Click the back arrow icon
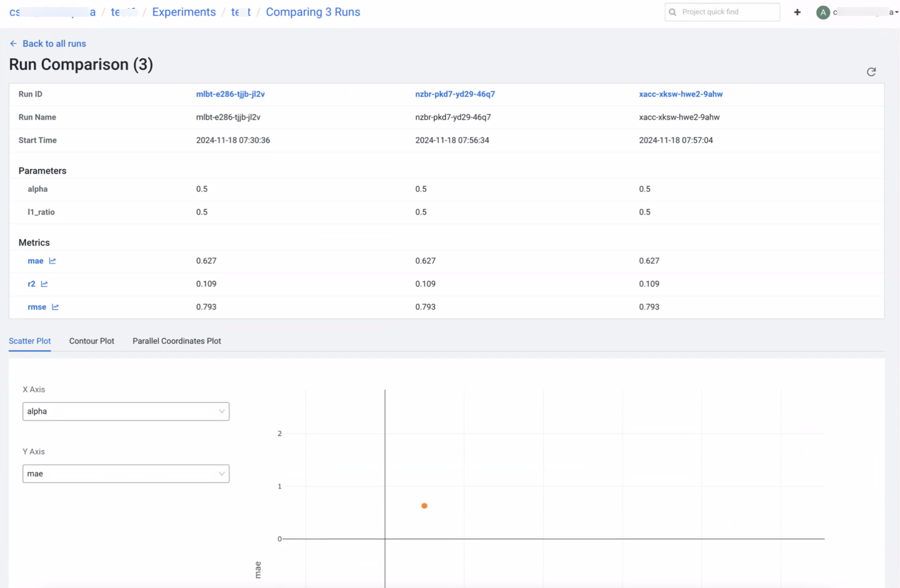 tap(13, 44)
